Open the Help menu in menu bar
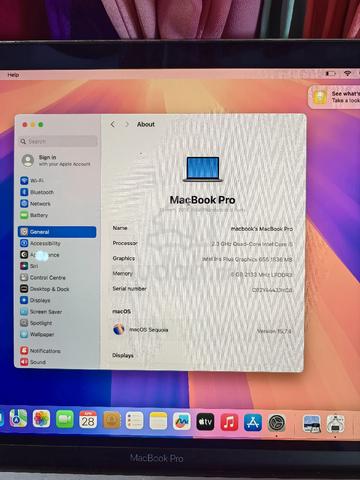The image size is (360, 480). point(13,75)
